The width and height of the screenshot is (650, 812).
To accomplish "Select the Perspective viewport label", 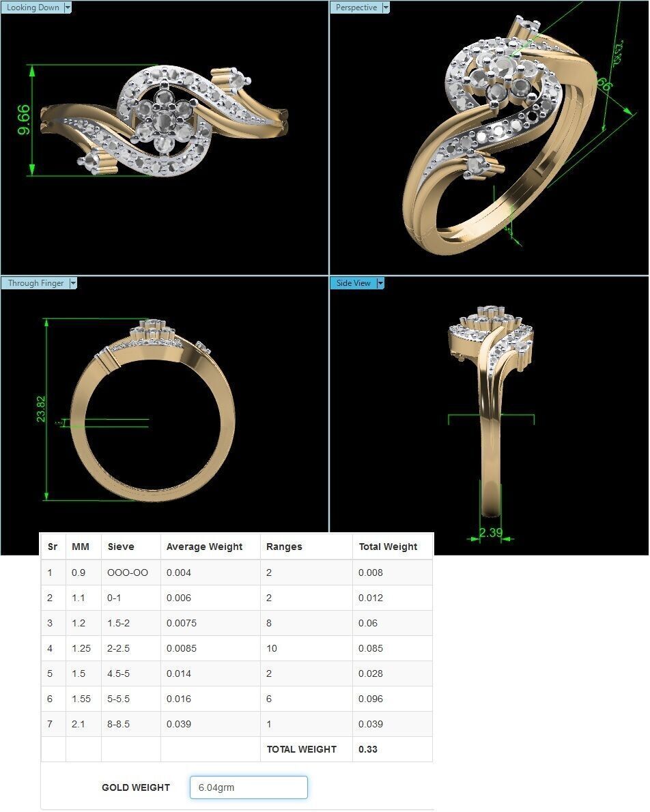I will click(x=356, y=8).
